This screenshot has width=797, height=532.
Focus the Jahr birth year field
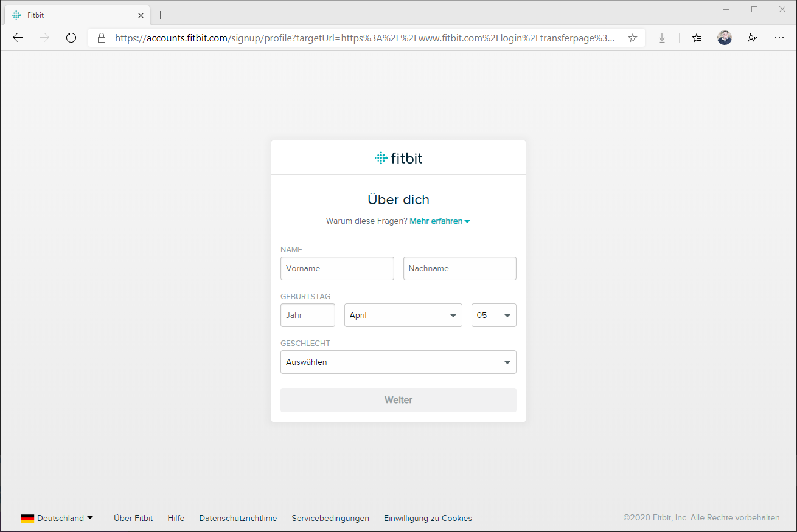pos(307,316)
